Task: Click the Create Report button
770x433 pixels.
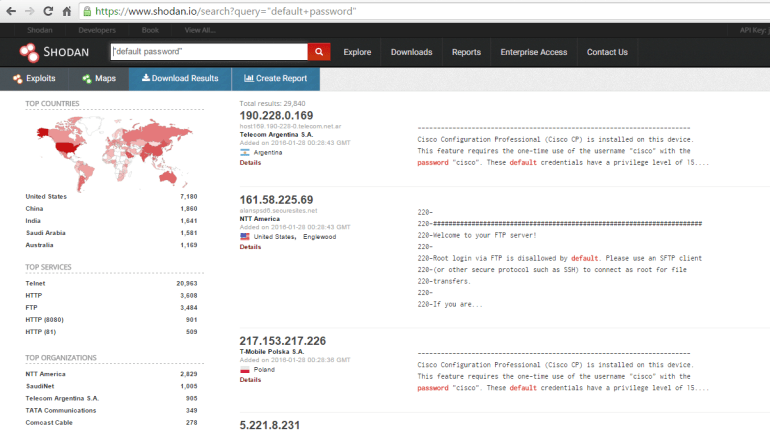Action: pos(274,78)
